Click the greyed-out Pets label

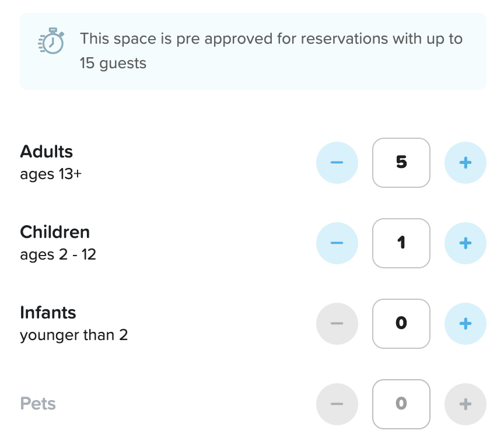[x=38, y=404]
